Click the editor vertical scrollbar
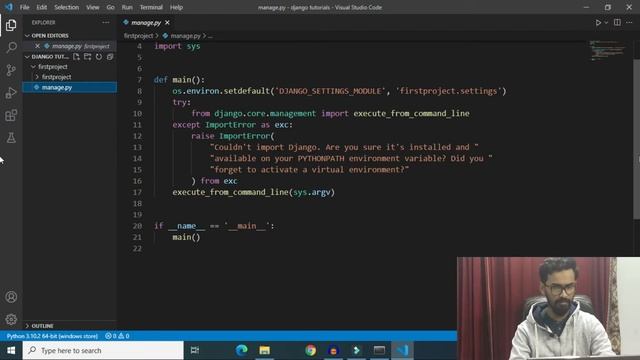The width and height of the screenshot is (640, 360). [636, 140]
